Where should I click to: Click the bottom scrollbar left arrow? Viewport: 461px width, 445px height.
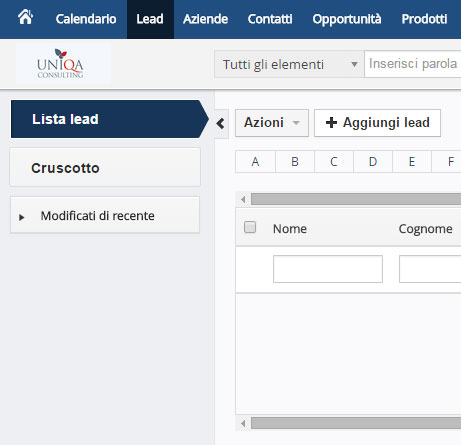click(243, 423)
